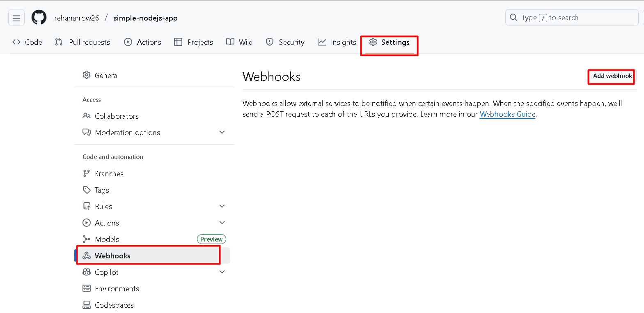The image size is (644, 313).
Task: Expand the sidebar Actions settings chevron
Action: click(x=222, y=223)
